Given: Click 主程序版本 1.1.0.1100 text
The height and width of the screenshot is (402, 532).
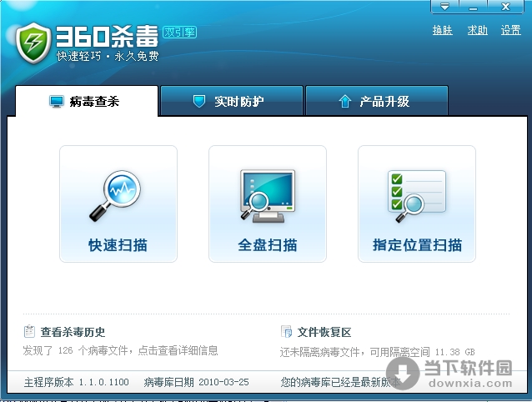Looking at the screenshot, I should [x=77, y=382].
